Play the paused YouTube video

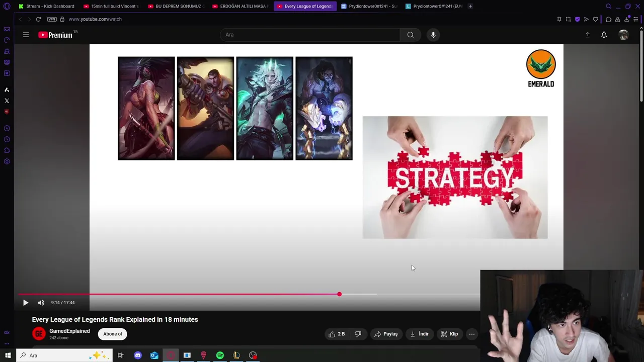point(26,303)
